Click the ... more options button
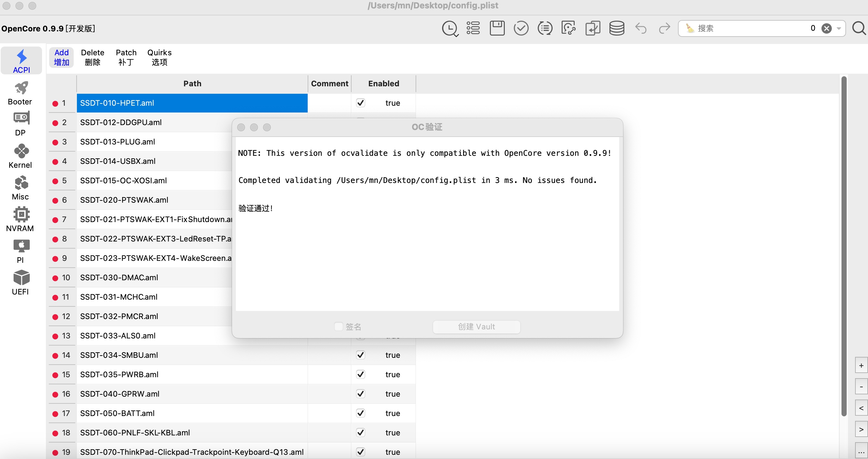868x459 pixels. (x=861, y=451)
